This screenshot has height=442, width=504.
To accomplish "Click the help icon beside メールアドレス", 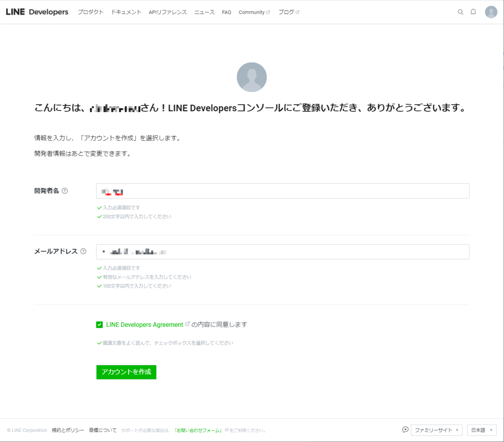I will (83, 251).
